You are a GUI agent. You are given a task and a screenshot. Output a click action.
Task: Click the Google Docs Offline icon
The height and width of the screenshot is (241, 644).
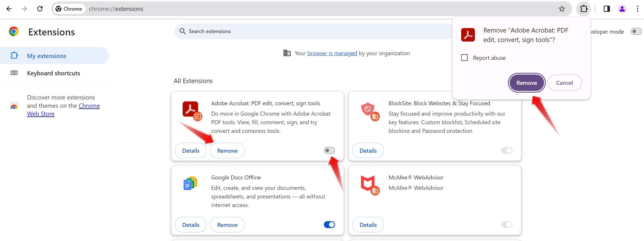tap(190, 183)
